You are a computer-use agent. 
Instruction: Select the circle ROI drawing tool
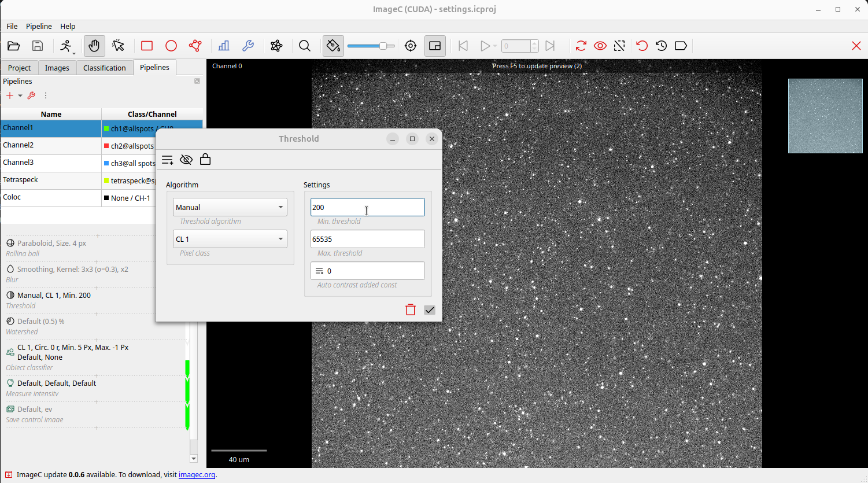tap(171, 46)
